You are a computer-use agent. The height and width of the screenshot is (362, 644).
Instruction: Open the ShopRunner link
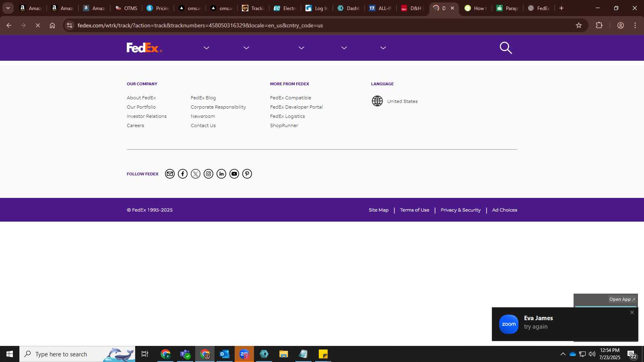284,125
